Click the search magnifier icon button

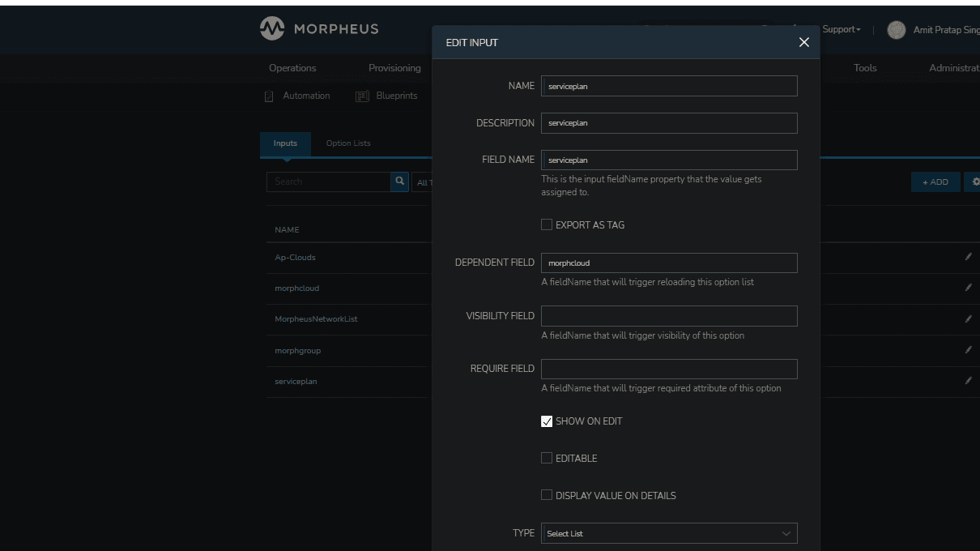(399, 182)
